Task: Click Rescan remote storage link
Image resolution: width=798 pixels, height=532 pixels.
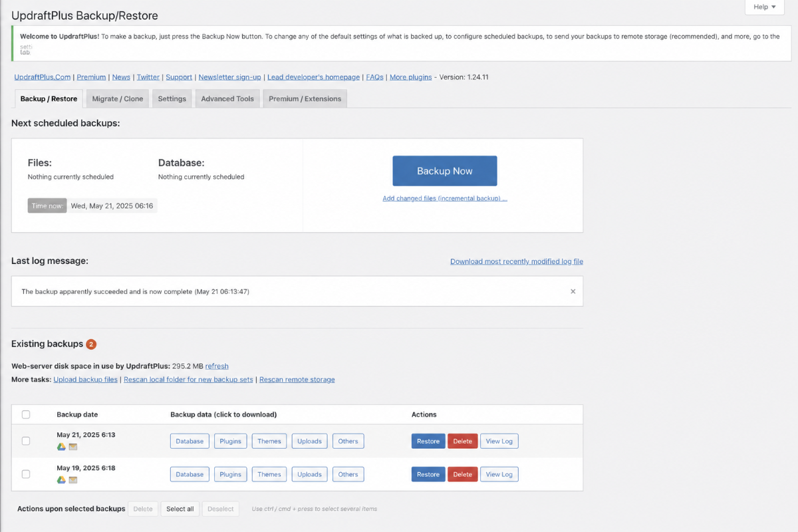Action: coord(297,380)
